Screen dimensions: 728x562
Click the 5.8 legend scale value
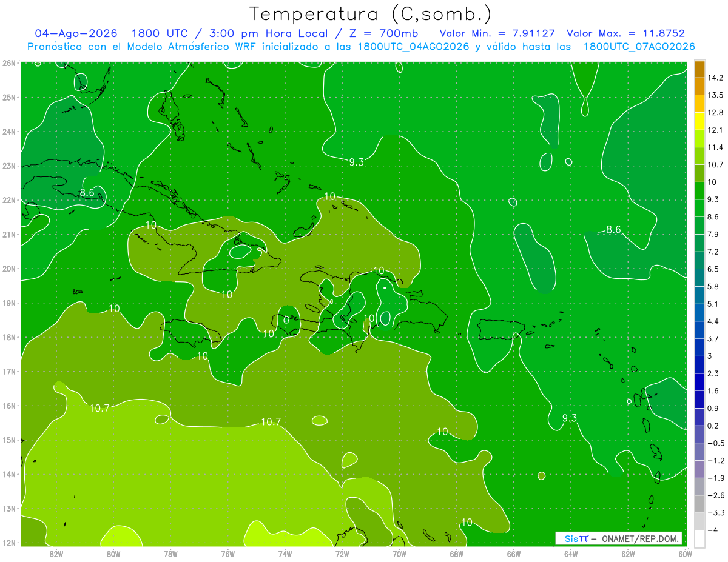713,286
